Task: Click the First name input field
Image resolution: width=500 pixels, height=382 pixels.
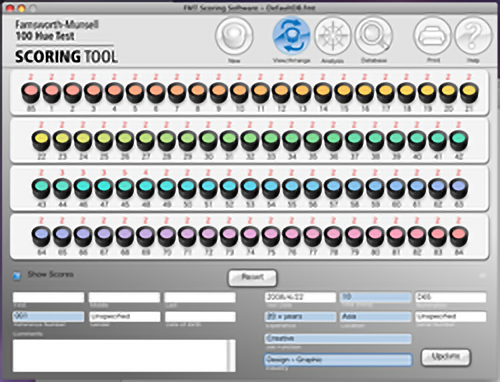Action: (x=49, y=297)
